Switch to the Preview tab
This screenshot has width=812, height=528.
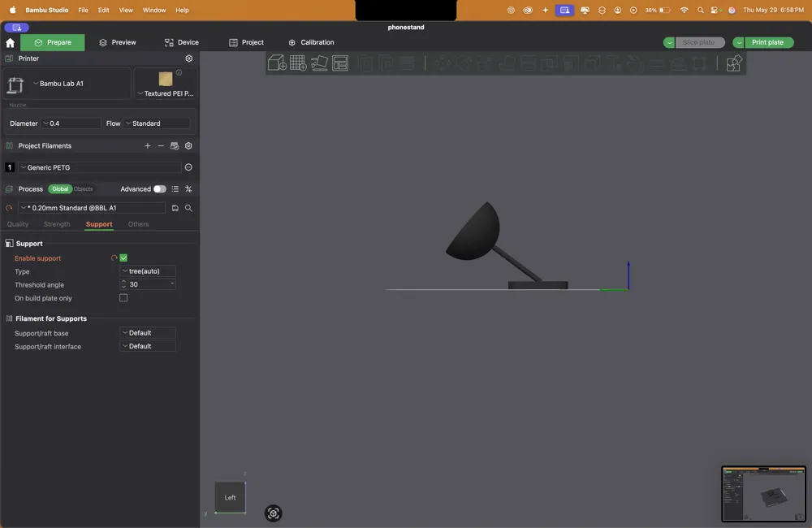tap(118, 42)
